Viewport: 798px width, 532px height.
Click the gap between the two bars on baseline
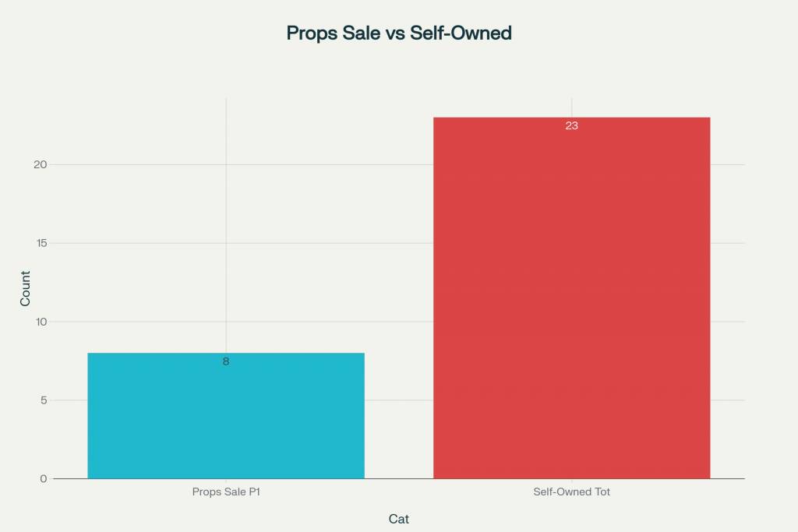click(x=399, y=478)
